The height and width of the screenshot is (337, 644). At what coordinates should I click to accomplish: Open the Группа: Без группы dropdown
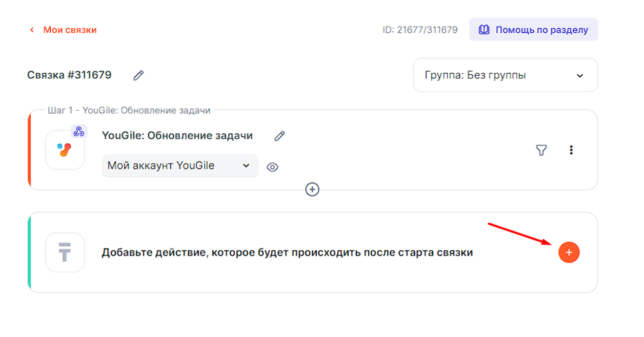click(x=505, y=75)
